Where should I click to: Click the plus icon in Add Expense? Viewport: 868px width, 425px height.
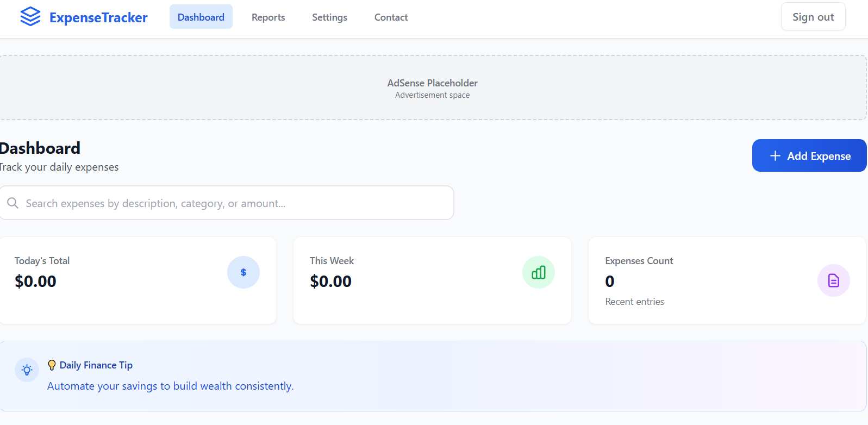(775, 156)
